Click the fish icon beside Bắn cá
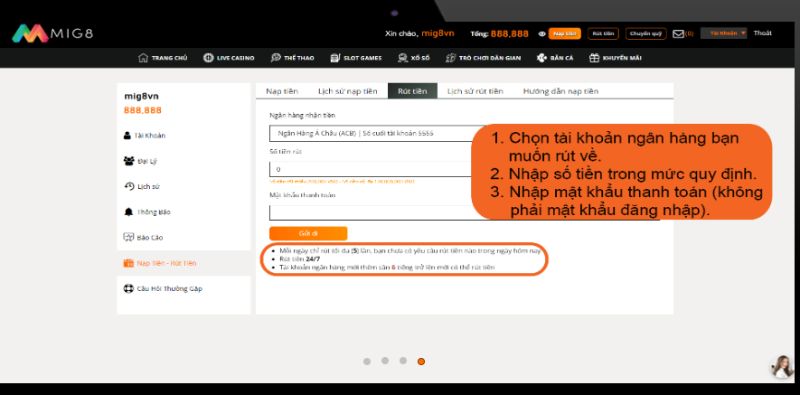Viewport: 800px width, 395px height. point(542,58)
